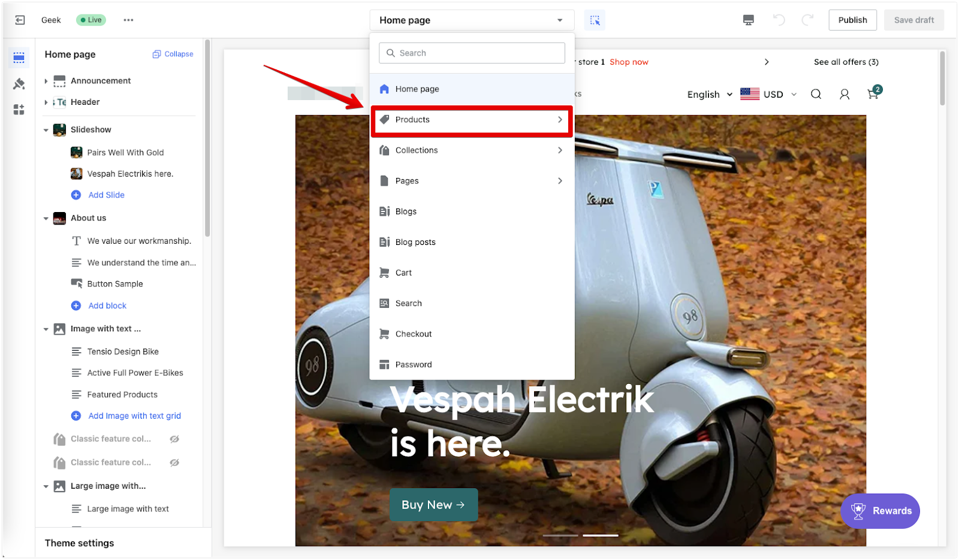The image size is (959, 560).
Task: Click the exit editor back icon
Action: 20,20
